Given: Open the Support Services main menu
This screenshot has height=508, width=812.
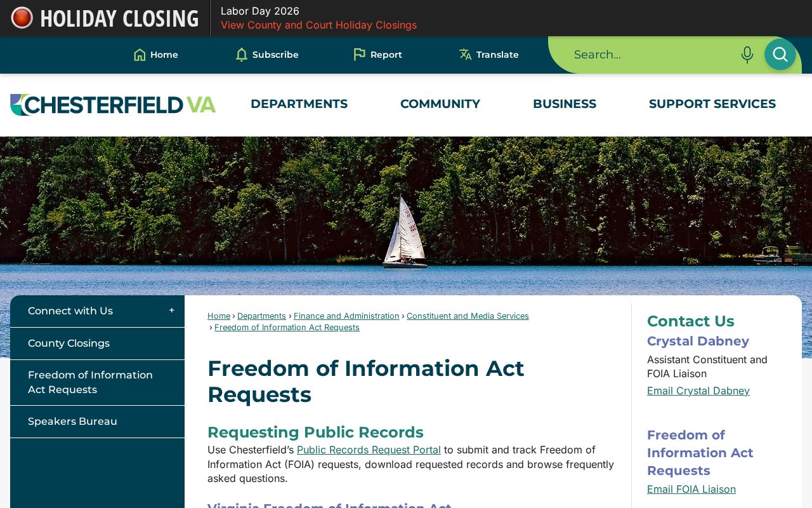Looking at the screenshot, I should (712, 104).
